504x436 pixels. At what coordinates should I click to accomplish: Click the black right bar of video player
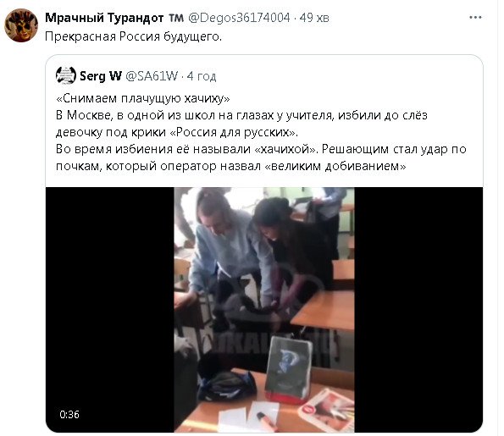(x=418, y=310)
